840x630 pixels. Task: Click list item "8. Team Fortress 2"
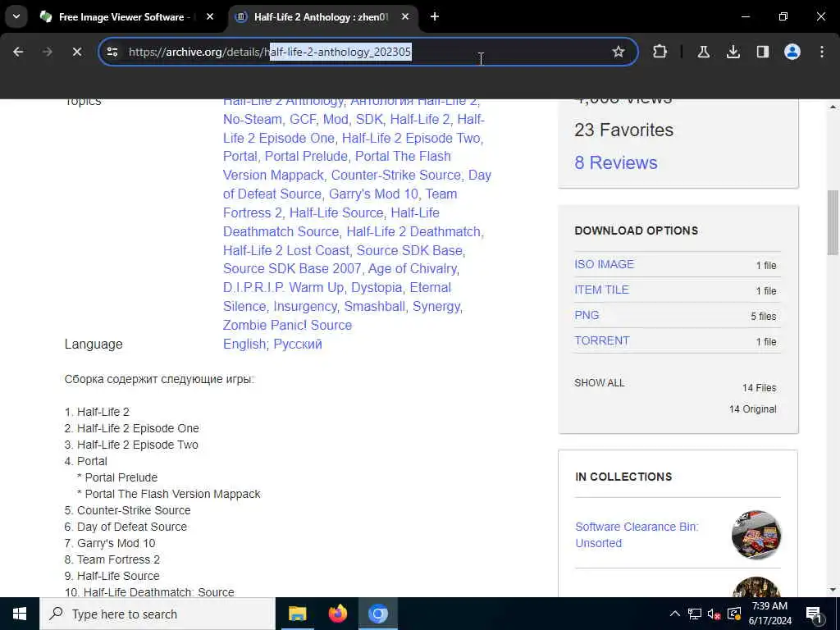pyautogui.click(x=112, y=559)
